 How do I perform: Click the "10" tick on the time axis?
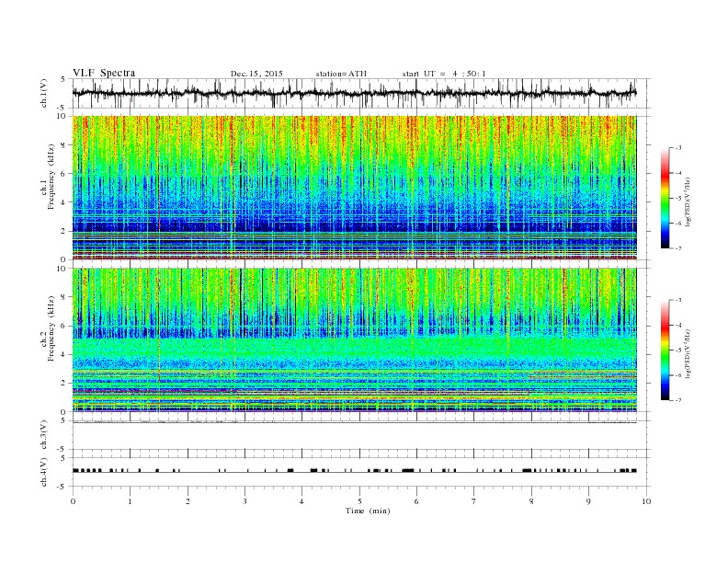point(646,501)
